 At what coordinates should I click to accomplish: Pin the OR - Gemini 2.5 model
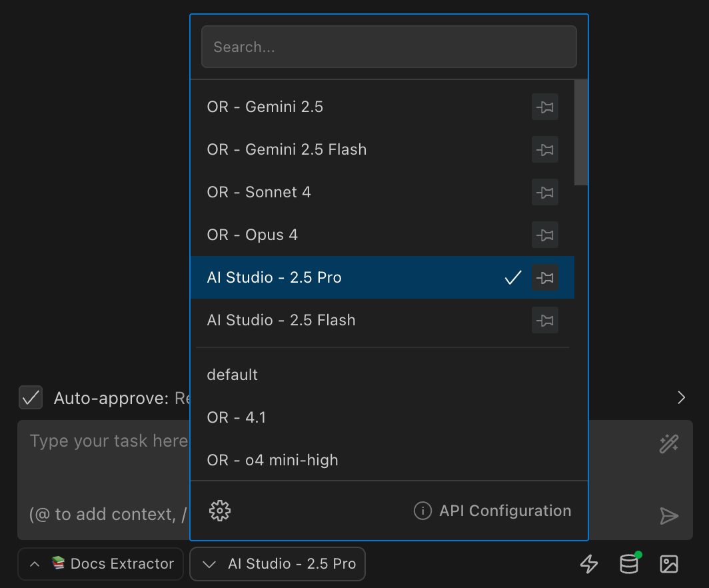544,107
